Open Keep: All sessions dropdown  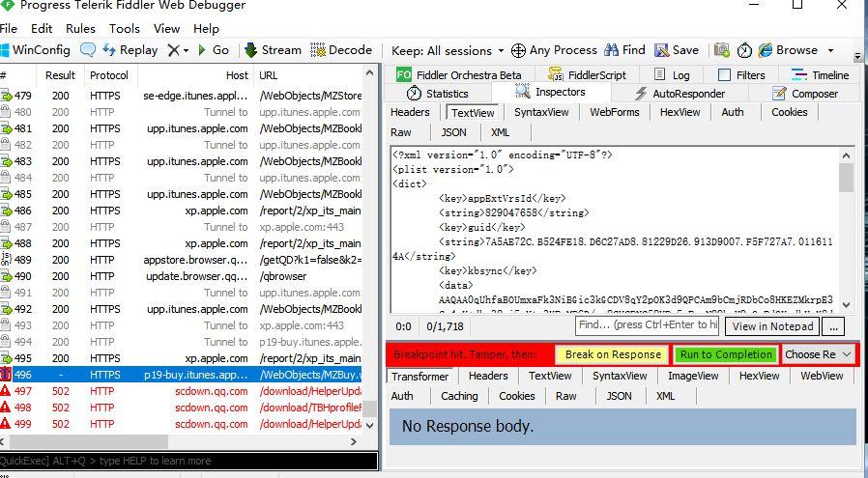pyautogui.click(x=448, y=51)
